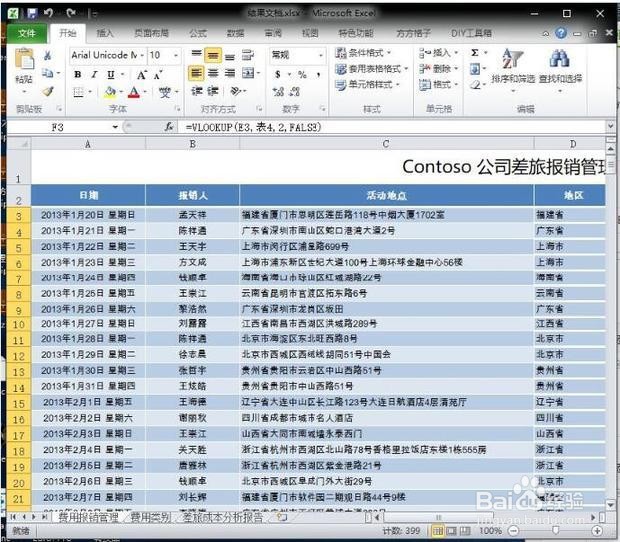Switch to the 数据 tab
The height and width of the screenshot is (542, 620).
[235, 33]
